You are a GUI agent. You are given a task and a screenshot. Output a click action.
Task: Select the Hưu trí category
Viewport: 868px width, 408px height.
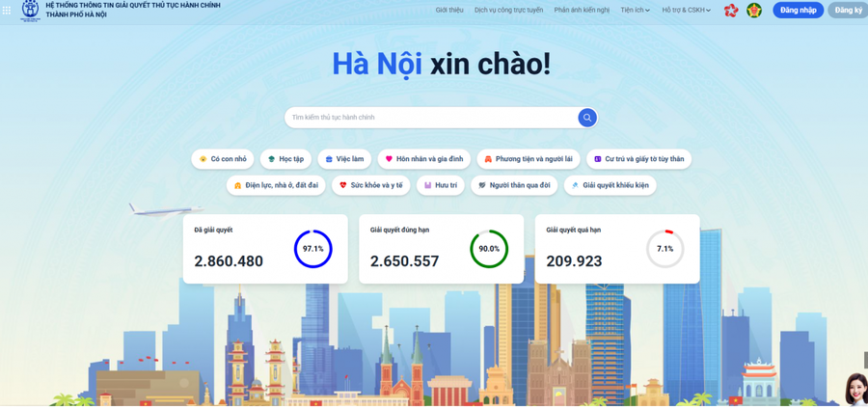click(441, 185)
